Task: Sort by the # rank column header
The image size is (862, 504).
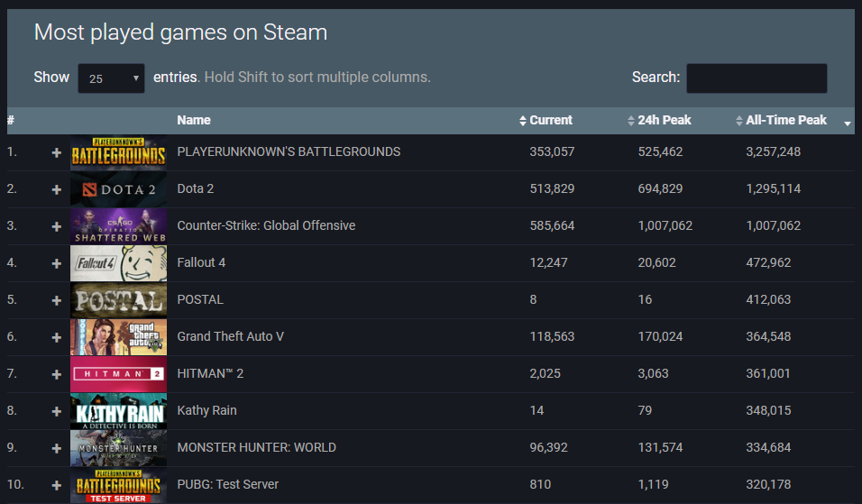Action: pos(11,121)
